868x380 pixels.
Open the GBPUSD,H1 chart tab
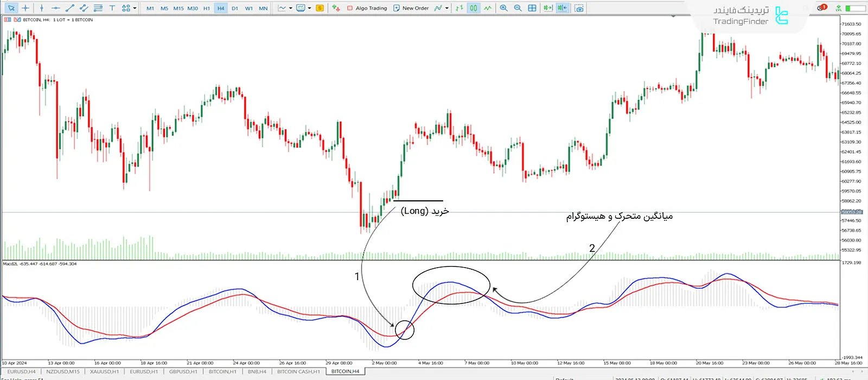[x=183, y=372]
